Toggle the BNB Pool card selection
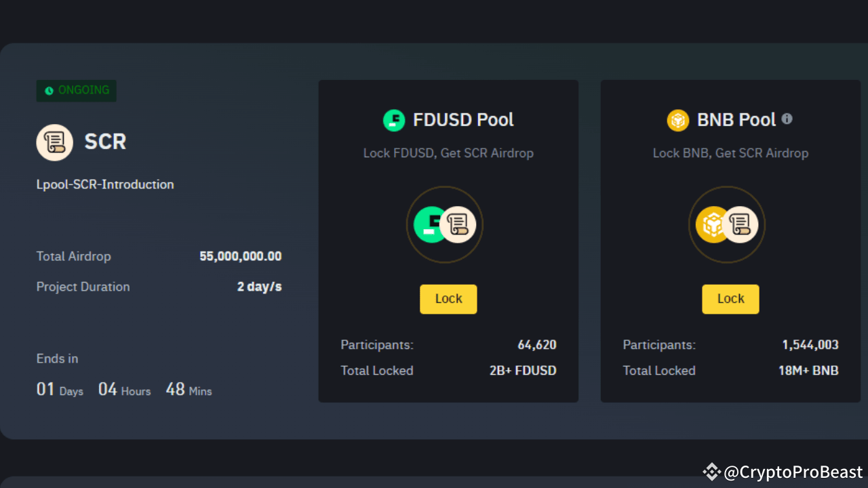Screen dimensions: 868x488 (x=730, y=241)
